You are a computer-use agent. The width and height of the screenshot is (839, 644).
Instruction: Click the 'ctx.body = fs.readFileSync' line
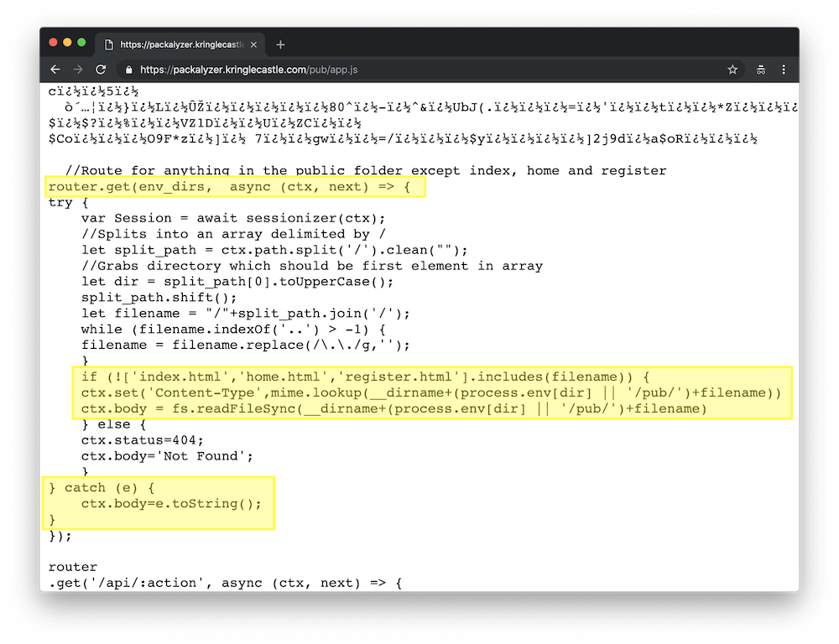[x=394, y=408]
